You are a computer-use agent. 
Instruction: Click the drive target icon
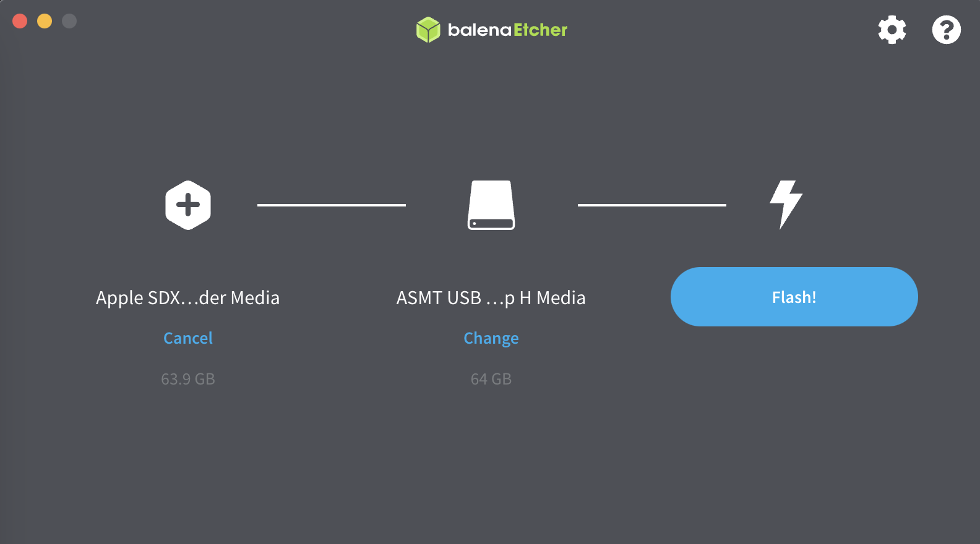pyautogui.click(x=491, y=205)
